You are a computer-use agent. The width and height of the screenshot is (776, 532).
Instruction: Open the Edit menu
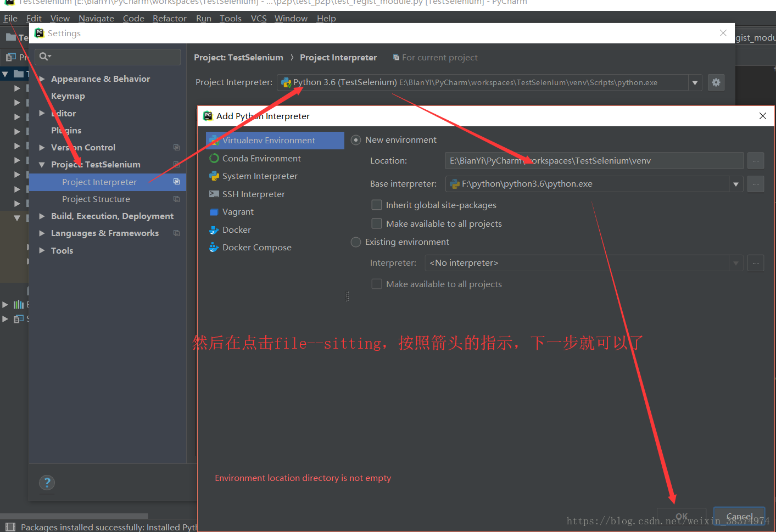coord(34,18)
